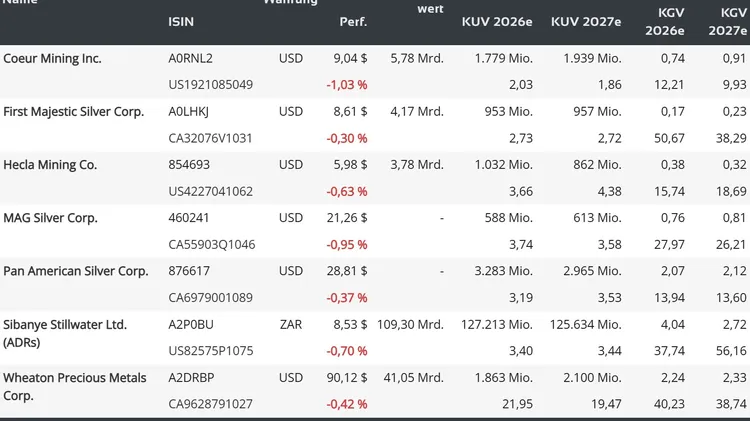This screenshot has height=421, width=750.
Task: Click the KUV 2027e column header
Action: coord(586,22)
